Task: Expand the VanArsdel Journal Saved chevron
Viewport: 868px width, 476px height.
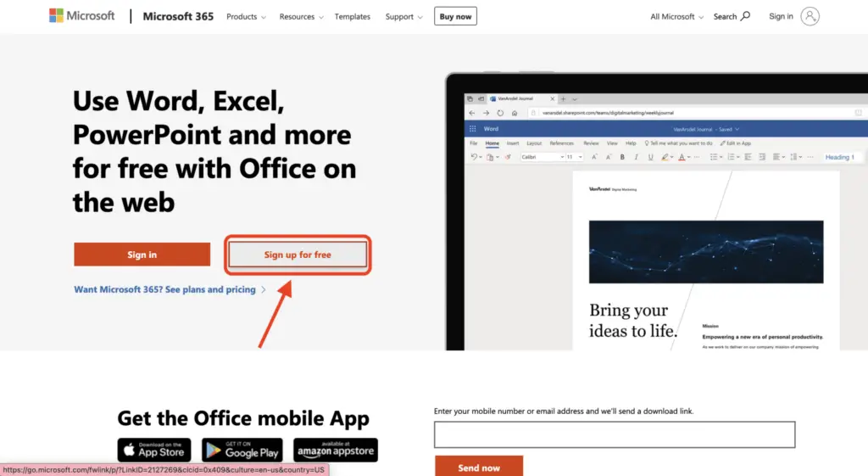Action: point(737,129)
